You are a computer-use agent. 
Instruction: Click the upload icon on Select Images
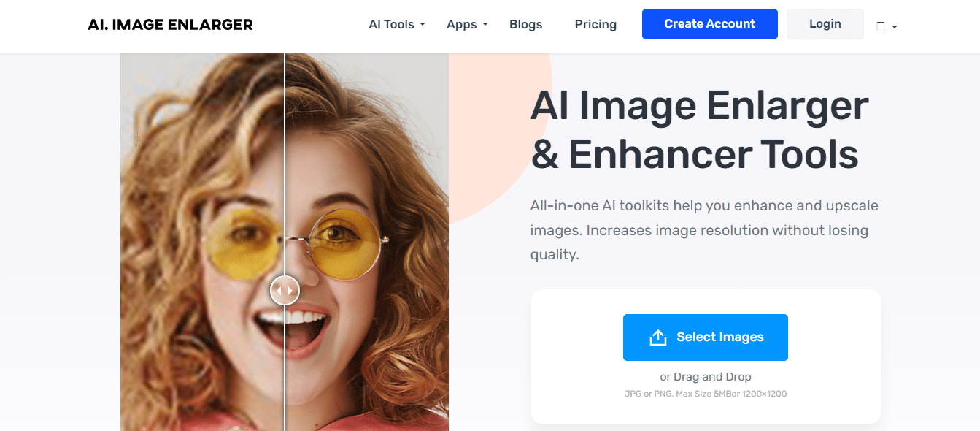(657, 337)
